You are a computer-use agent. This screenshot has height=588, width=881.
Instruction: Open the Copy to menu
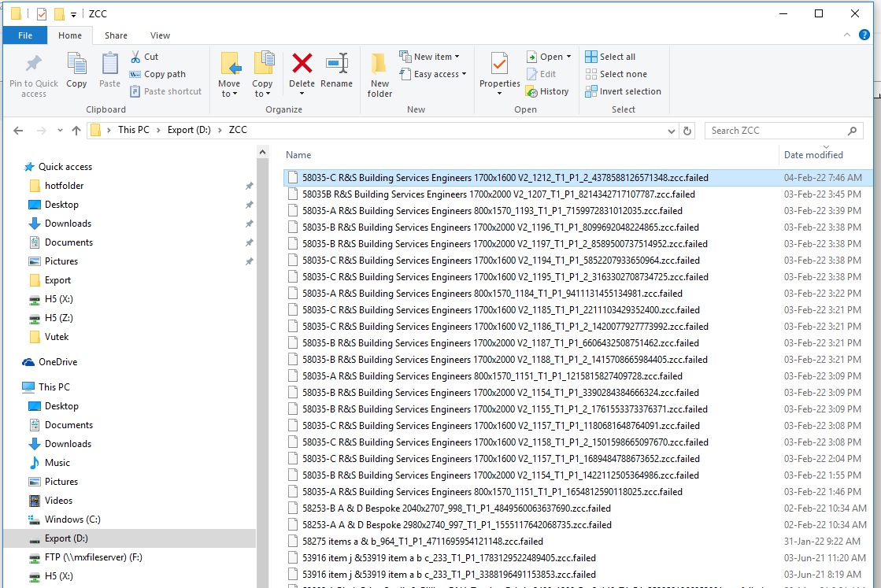pyautogui.click(x=262, y=76)
